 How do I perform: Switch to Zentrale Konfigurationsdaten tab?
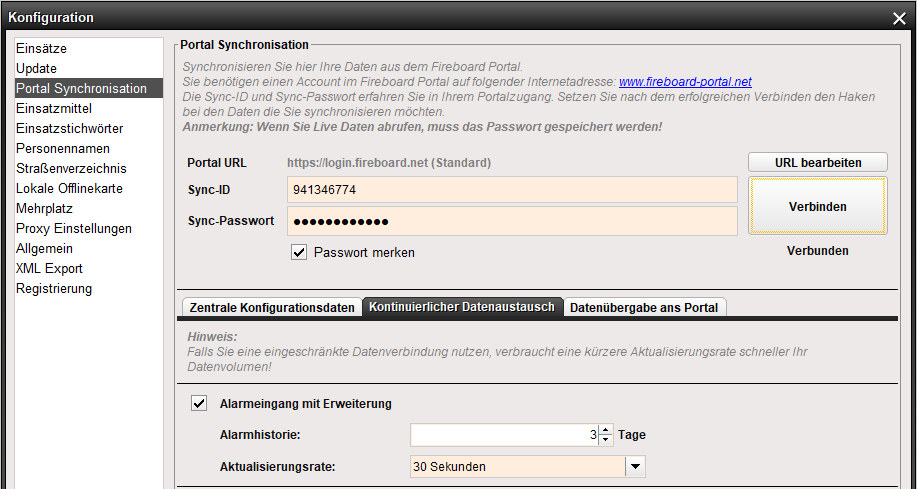point(270,308)
